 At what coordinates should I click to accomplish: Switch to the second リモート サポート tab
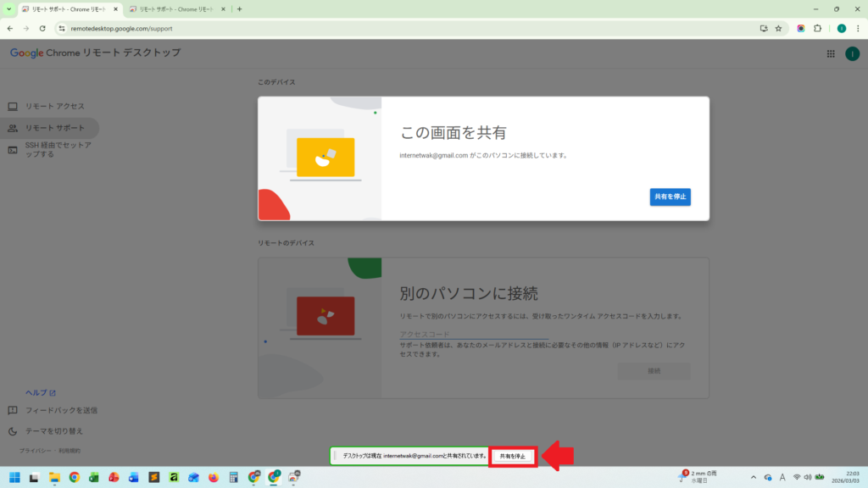point(174,9)
